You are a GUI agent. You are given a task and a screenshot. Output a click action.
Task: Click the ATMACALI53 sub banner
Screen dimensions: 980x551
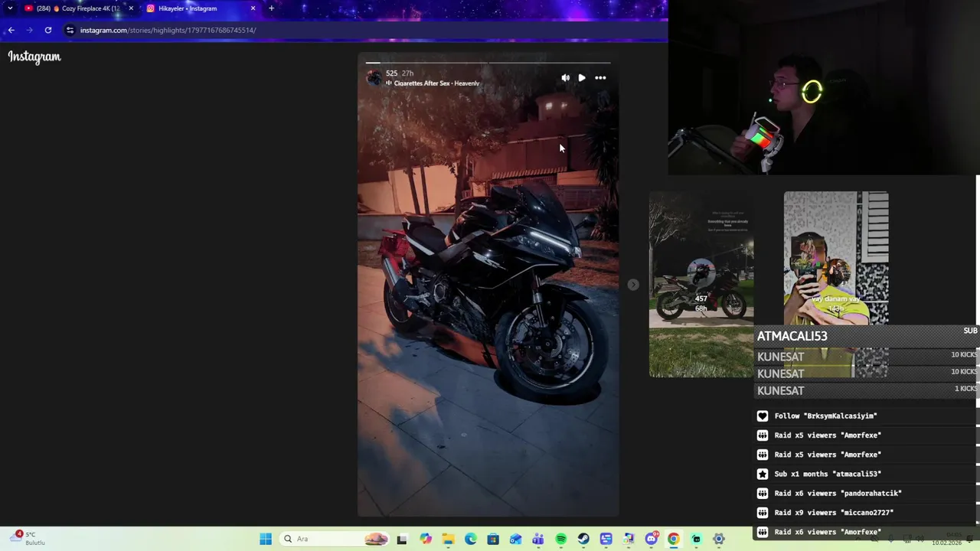pyautogui.click(x=867, y=335)
